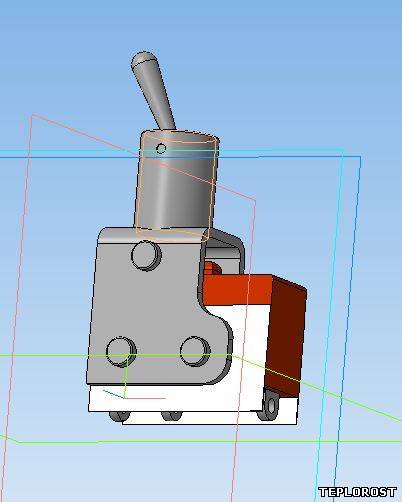402x502 pixels.
Task: Select the cylindrical bushing under the lever
Action: (x=177, y=183)
